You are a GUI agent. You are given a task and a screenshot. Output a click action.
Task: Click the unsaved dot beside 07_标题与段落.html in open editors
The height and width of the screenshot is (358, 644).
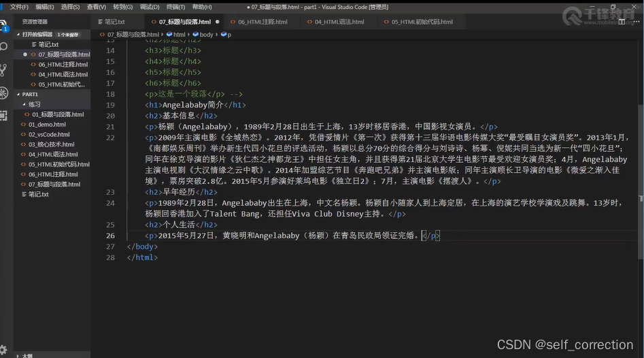click(x=25, y=54)
